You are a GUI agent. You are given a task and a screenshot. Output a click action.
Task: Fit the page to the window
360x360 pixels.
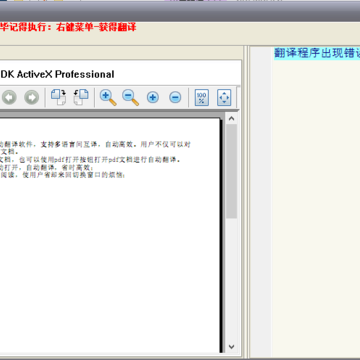point(224,98)
